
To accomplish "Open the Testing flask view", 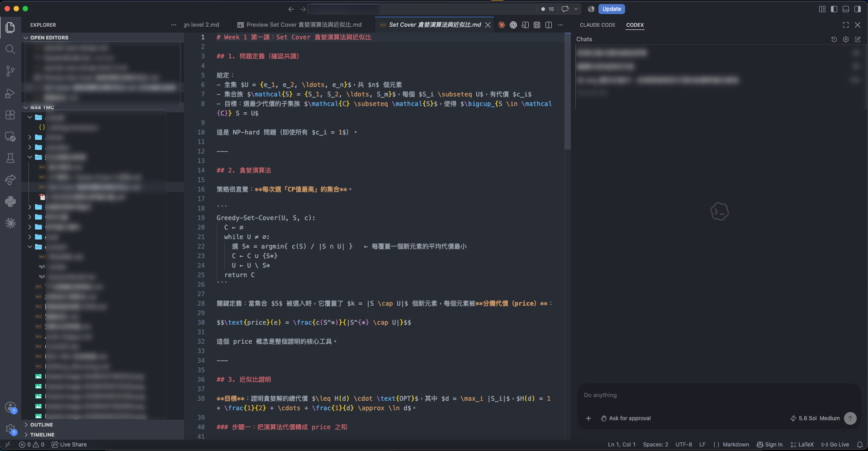I will 10,158.
